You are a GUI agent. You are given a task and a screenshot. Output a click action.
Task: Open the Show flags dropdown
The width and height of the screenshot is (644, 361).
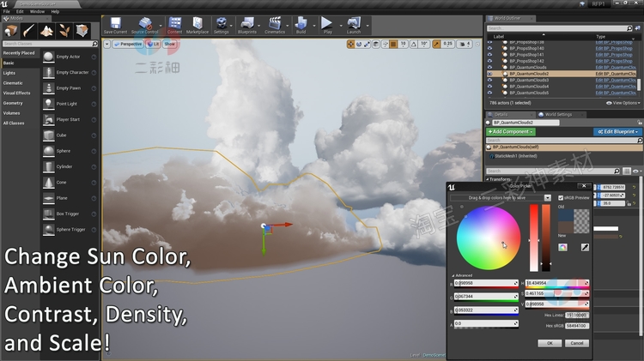[170, 44]
